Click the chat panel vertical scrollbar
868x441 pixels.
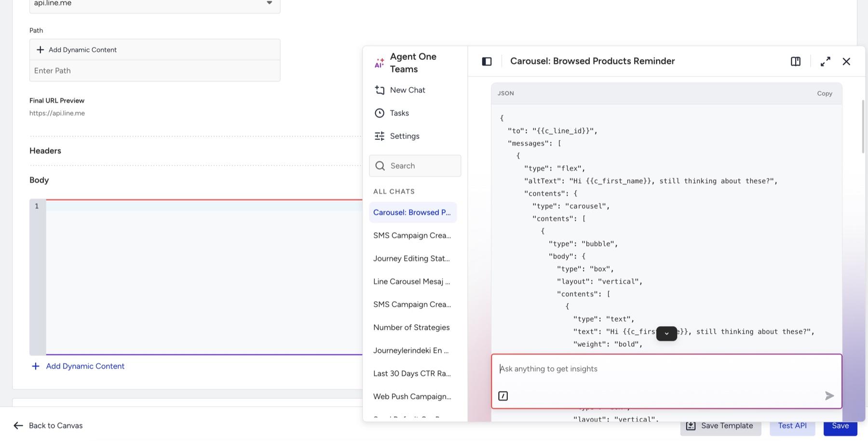pyautogui.click(x=863, y=127)
